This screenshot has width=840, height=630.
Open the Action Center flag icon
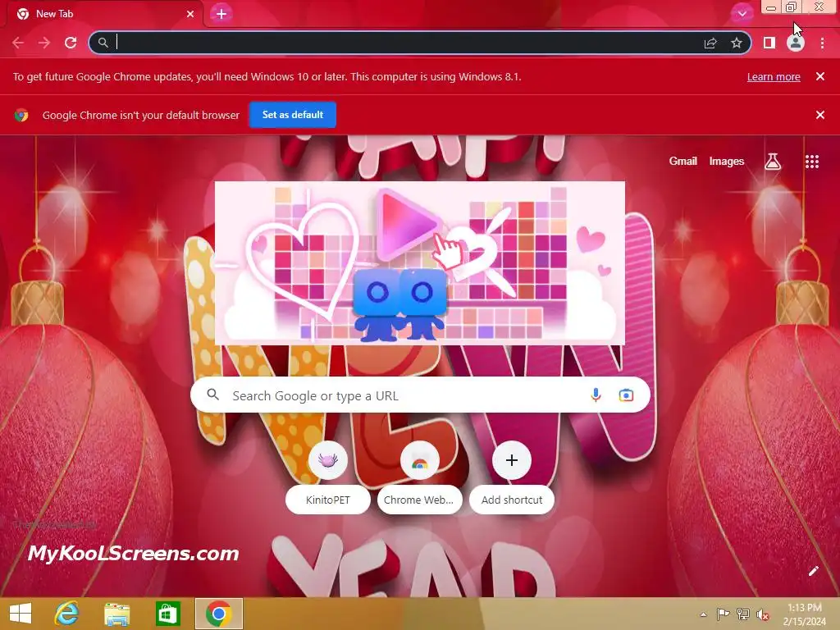(723, 614)
